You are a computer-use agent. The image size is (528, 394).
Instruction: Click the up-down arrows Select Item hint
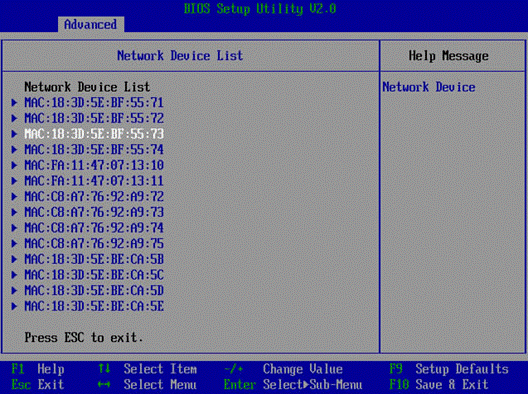(147, 369)
